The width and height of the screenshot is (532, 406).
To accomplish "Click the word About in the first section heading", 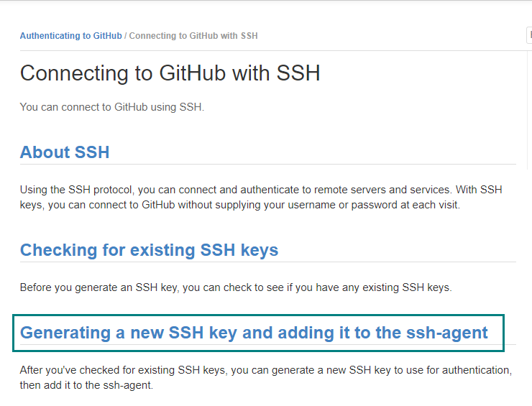I will pyautogui.click(x=45, y=152).
